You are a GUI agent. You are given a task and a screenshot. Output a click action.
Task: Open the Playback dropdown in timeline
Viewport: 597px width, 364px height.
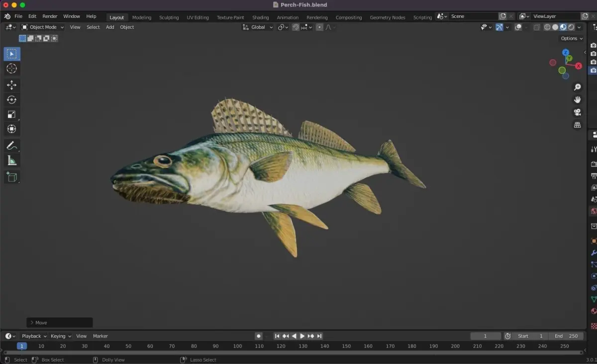tap(34, 336)
